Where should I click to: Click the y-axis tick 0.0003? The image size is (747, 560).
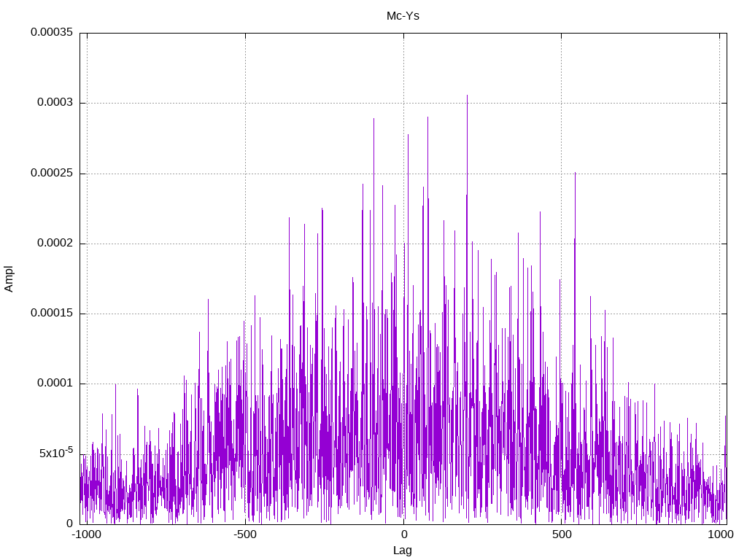(55, 102)
